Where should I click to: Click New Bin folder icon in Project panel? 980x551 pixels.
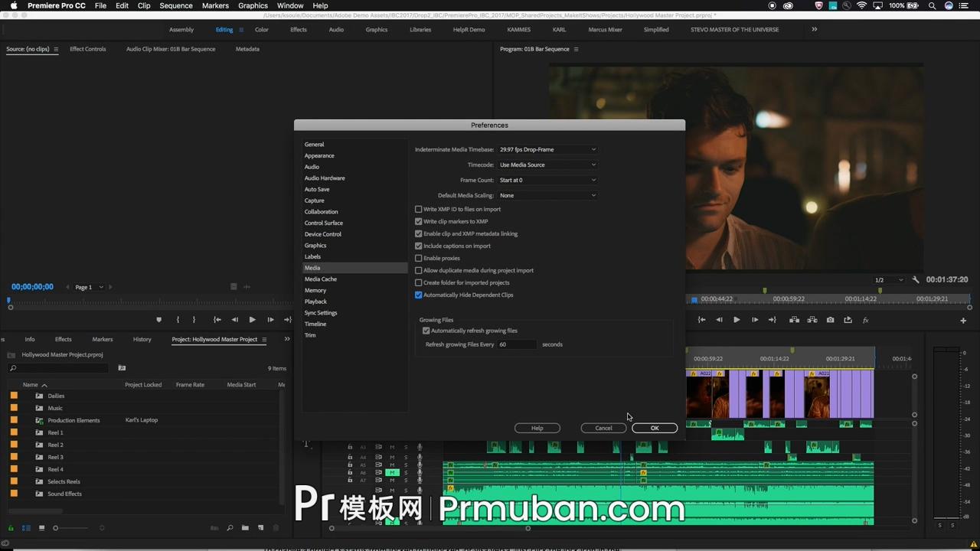[245, 528]
